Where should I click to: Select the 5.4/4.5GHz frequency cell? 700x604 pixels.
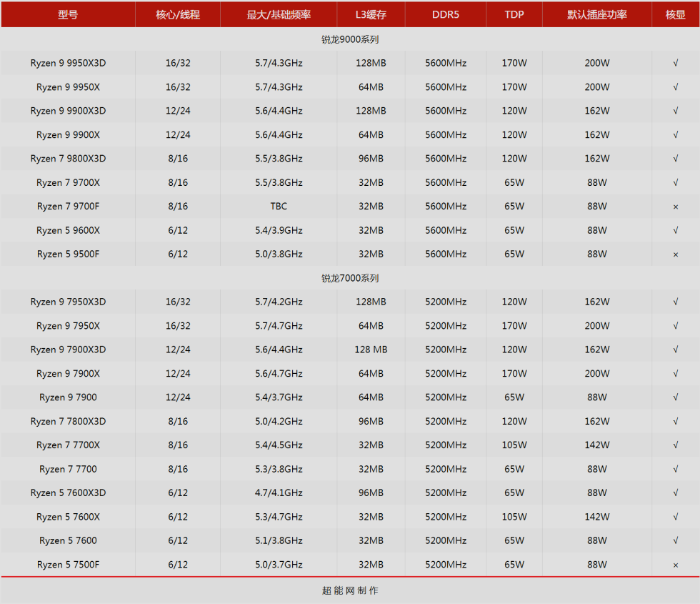[279, 445]
